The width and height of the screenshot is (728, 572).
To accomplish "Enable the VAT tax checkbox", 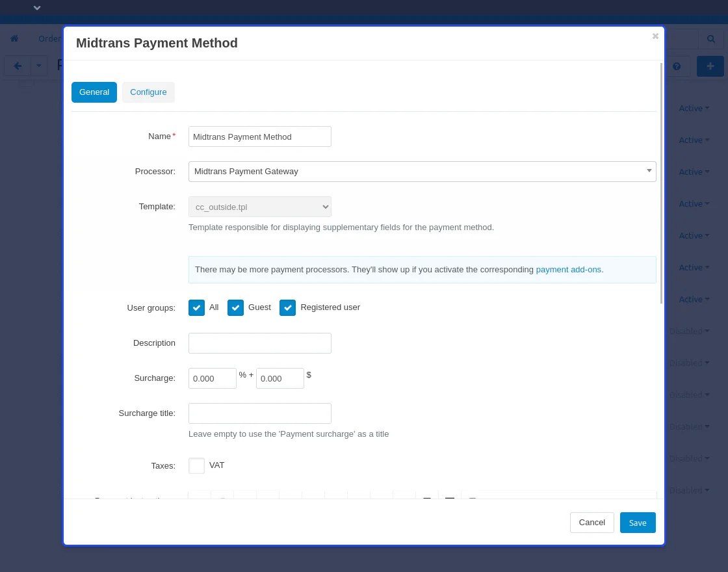I will [196, 466].
